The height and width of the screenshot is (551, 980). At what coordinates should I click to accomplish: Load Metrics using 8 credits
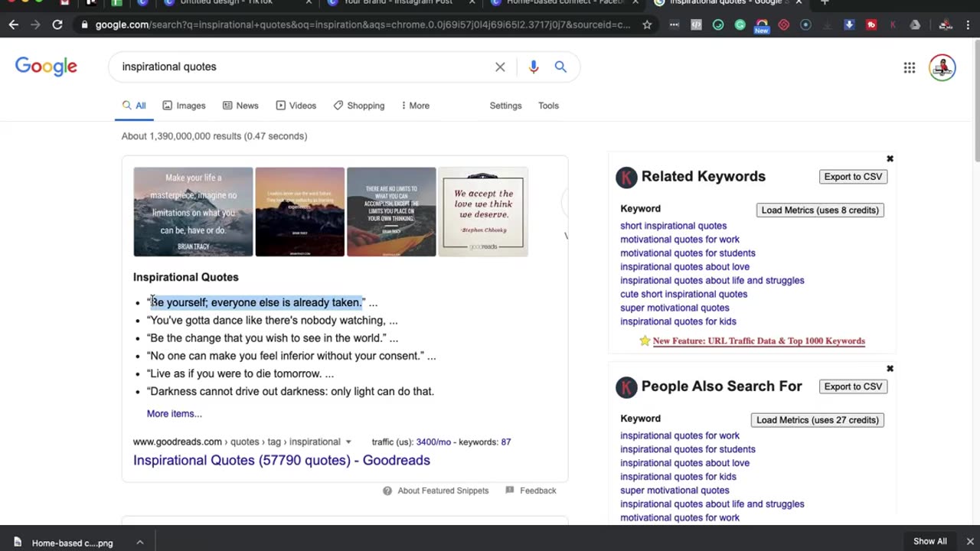pos(820,210)
